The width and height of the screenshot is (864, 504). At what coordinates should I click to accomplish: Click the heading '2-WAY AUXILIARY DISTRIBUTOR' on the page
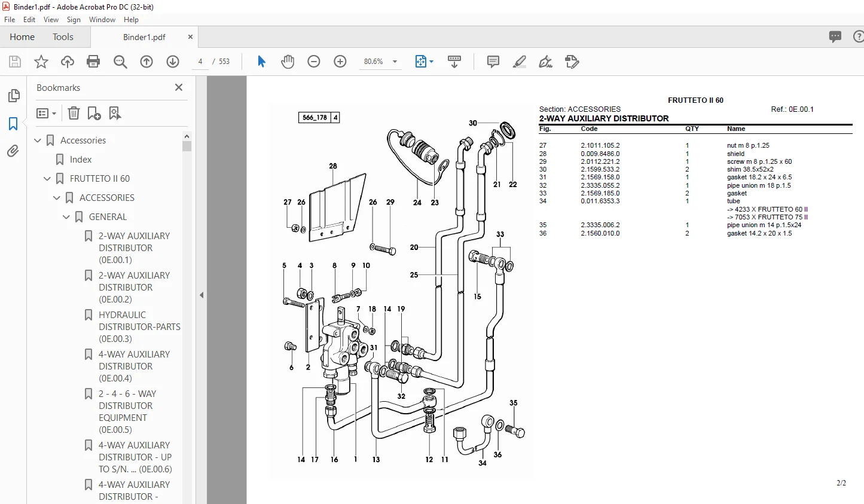pyautogui.click(x=604, y=118)
